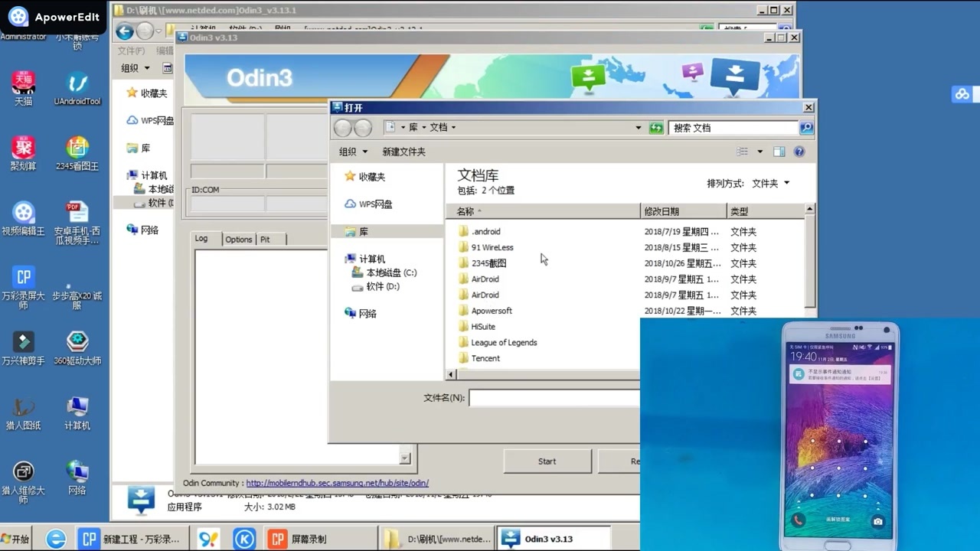Select 库 in the dialog navigation pane
Image resolution: width=980 pixels, height=551 pixels.
356,232
